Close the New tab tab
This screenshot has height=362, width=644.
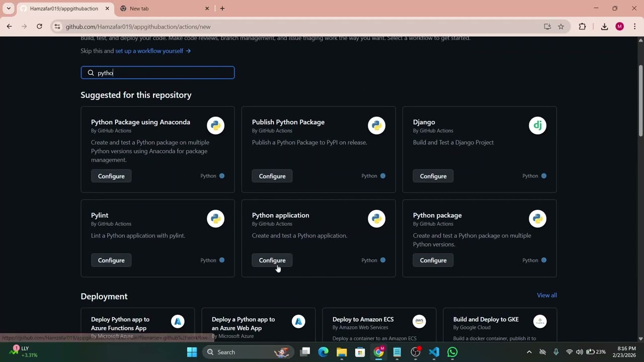click(x=207, y=9)
